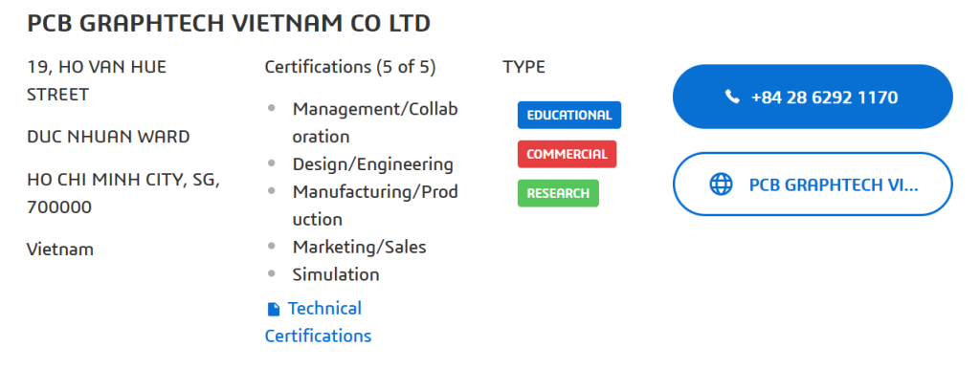Click the Simulation certification item
The height and width of the screenshot is (391, 980).
pos(335,274)
